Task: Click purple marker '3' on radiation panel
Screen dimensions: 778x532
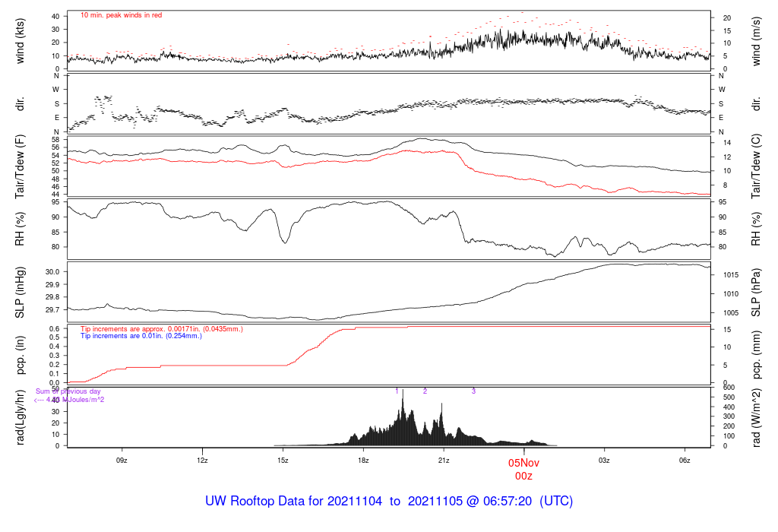Action: tap(473, 391)
